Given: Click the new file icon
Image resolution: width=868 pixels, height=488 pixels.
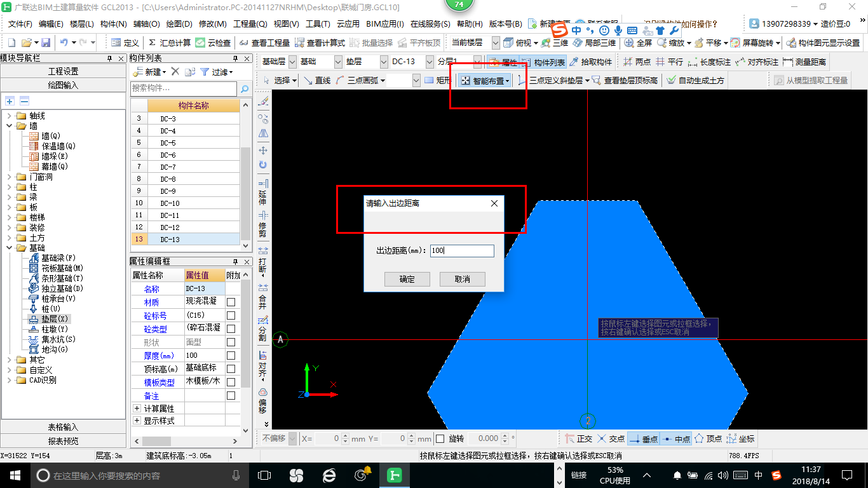Looking at the screenshot, I should tap(11, 43).
